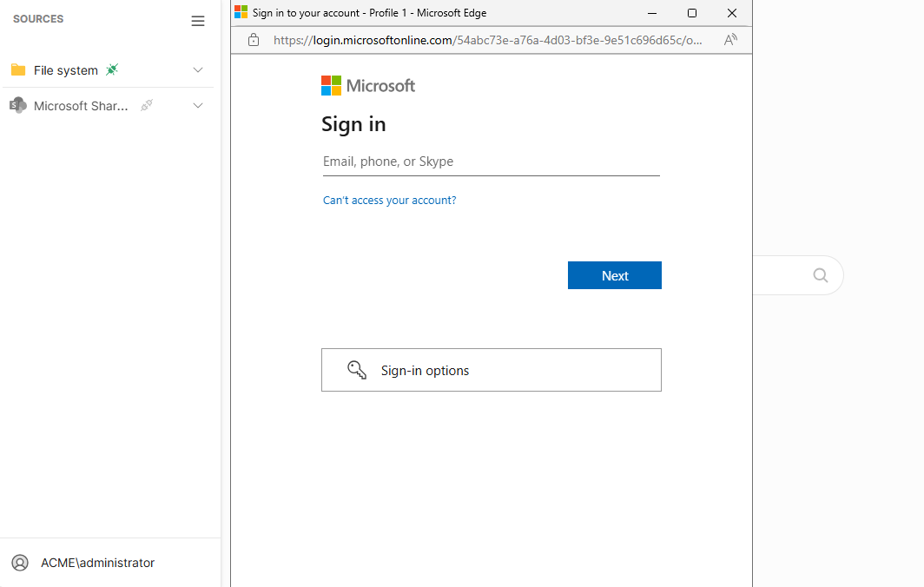This screenshot has width=924, height=587.
Task: Expand the Microsoft SharePoint source chevron
Action: tap(198, 106)
